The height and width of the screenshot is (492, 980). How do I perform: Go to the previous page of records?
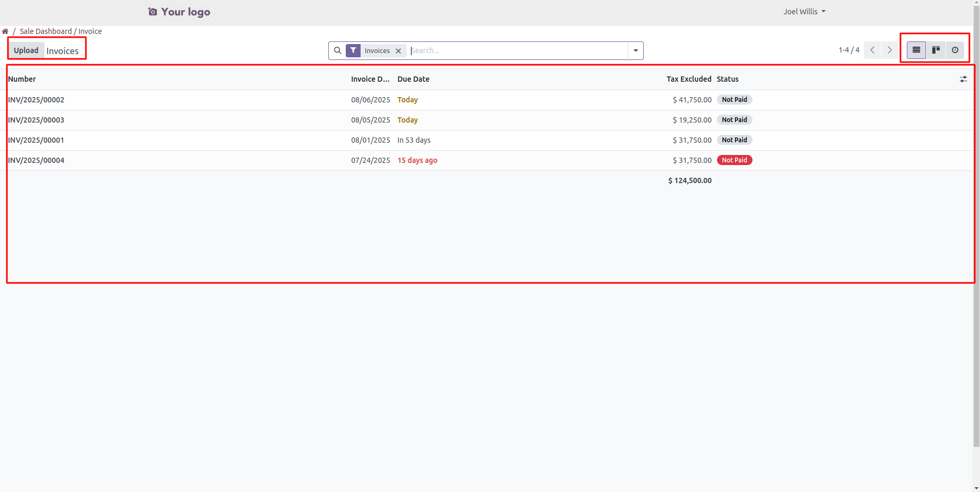[872, 50]
